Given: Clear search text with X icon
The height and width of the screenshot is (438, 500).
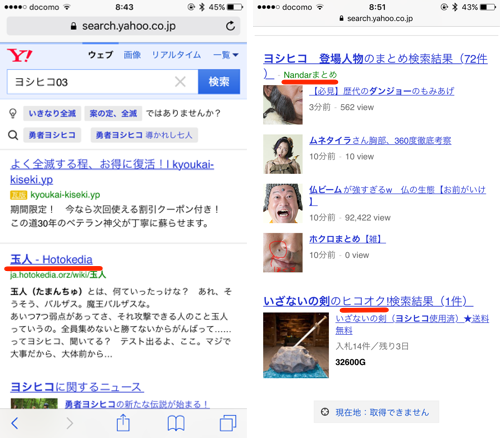Looking at the screenshot, I should pos(180,82).
